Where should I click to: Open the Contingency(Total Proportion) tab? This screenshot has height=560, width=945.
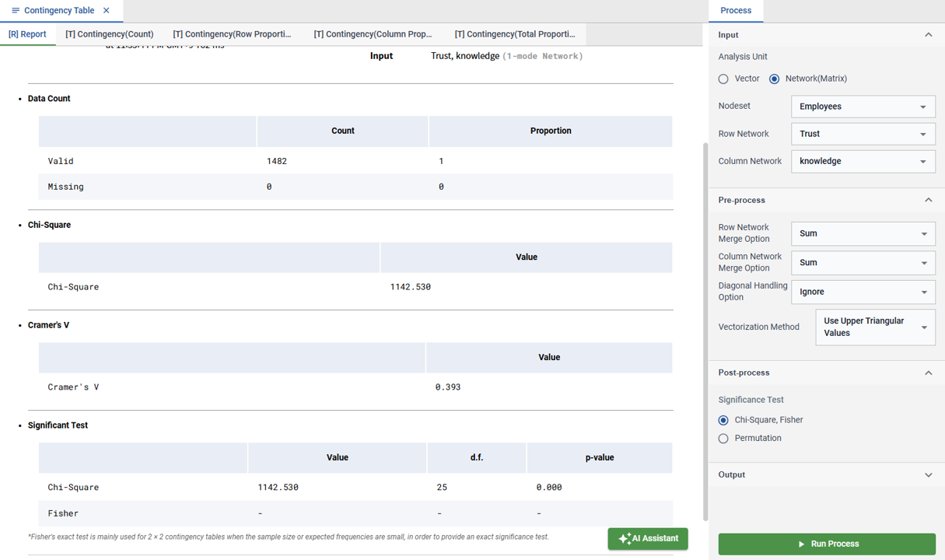[x=515, y=34]
